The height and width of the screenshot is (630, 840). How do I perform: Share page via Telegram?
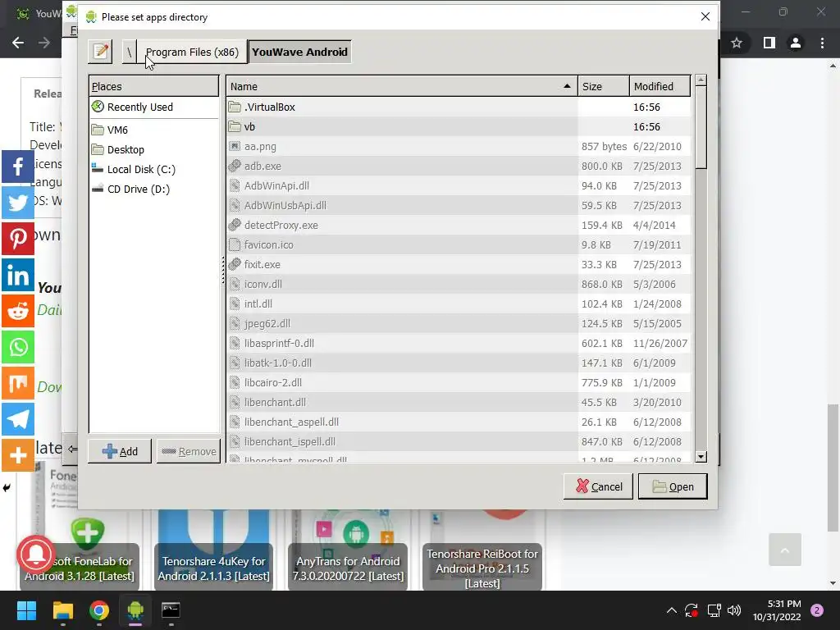(x=18, y=419)
